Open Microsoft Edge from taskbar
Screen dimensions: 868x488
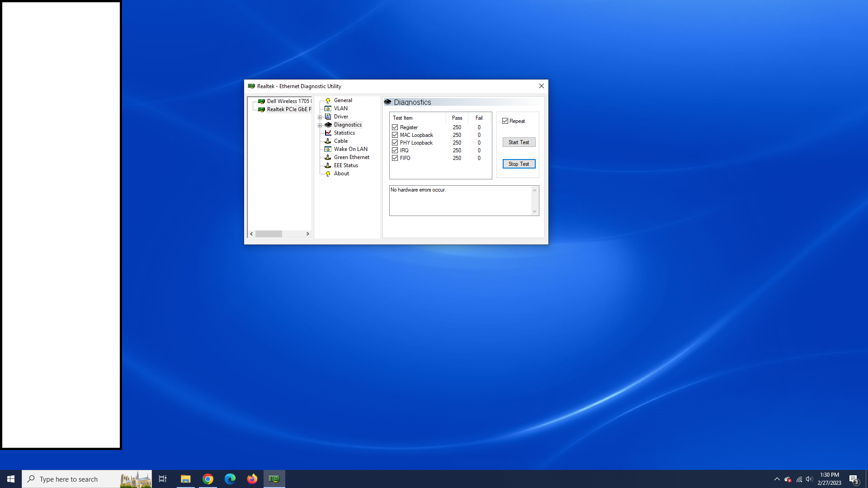pos(230,479)
